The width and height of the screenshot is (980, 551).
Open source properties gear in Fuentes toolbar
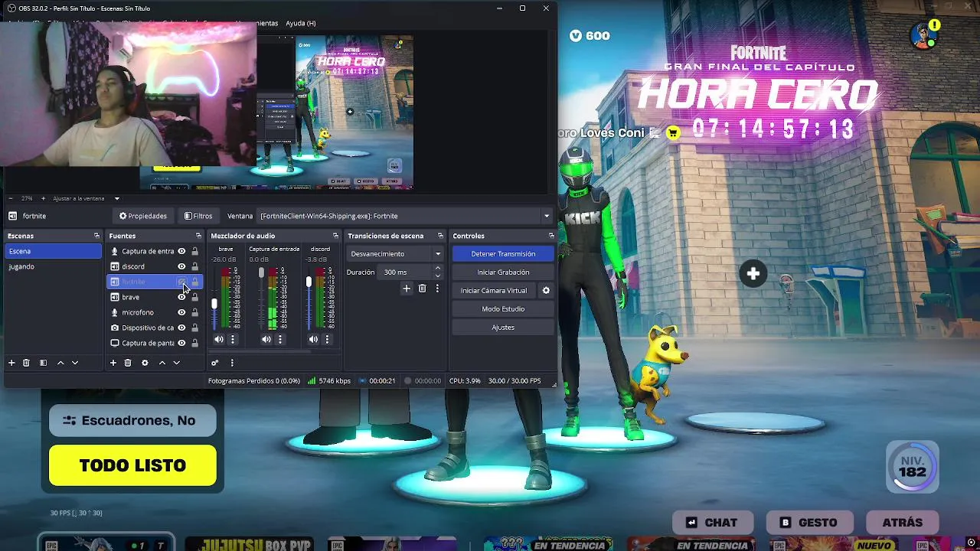click(x=145, y=363)
